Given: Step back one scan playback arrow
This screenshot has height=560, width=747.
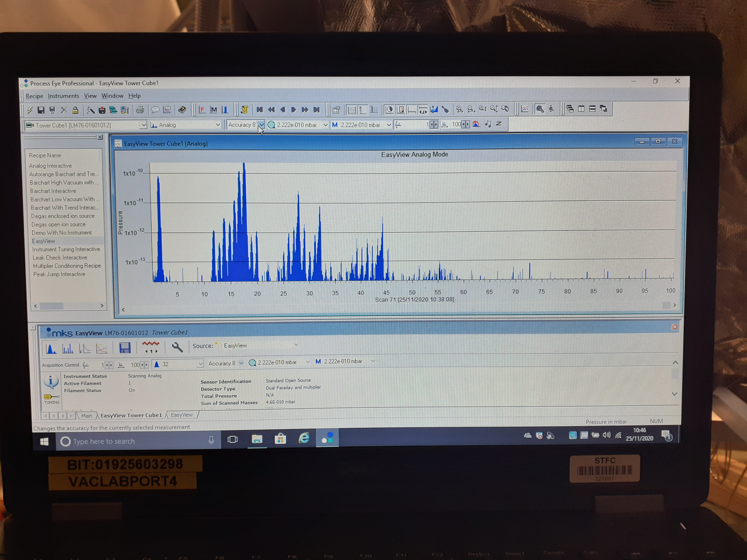Looking at the screenshot, I should pos(283,110).
